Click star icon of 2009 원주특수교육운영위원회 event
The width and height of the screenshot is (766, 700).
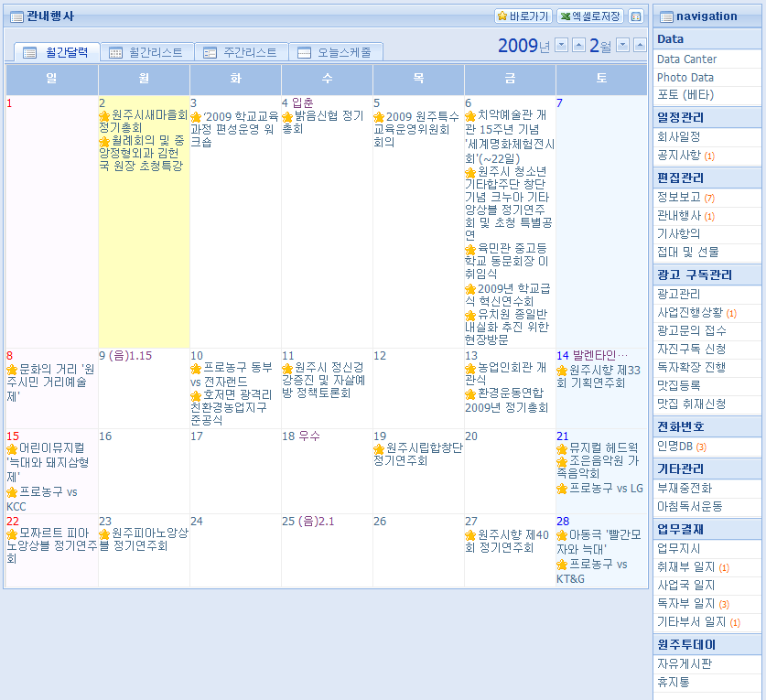tap(379, 118)
